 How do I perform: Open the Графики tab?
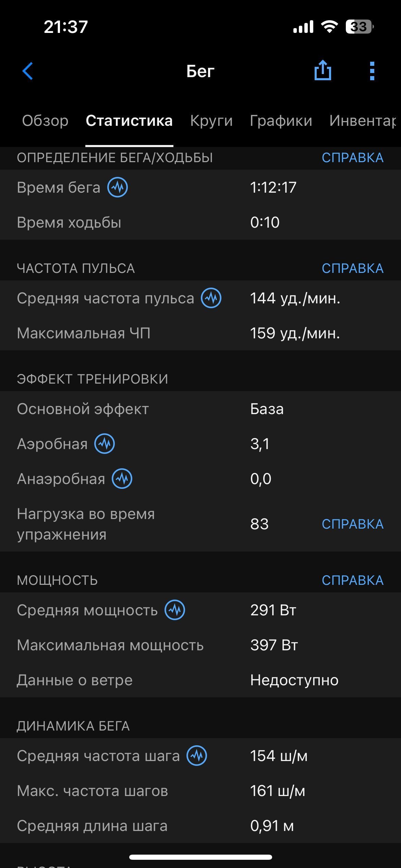pyautogui.click(x=281, y=121)
